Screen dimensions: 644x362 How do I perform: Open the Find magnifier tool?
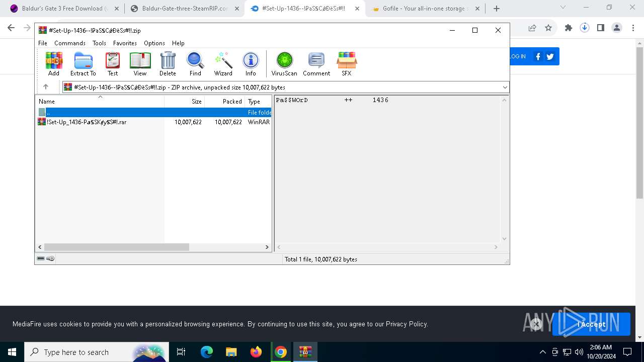[x=195, y=64]
